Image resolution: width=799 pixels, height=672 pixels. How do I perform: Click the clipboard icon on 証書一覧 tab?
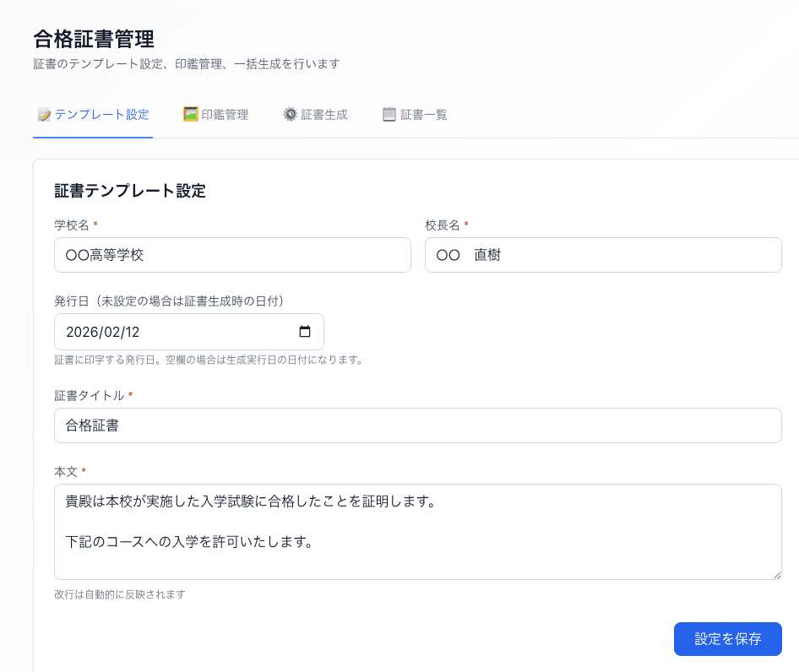[389, 114]
